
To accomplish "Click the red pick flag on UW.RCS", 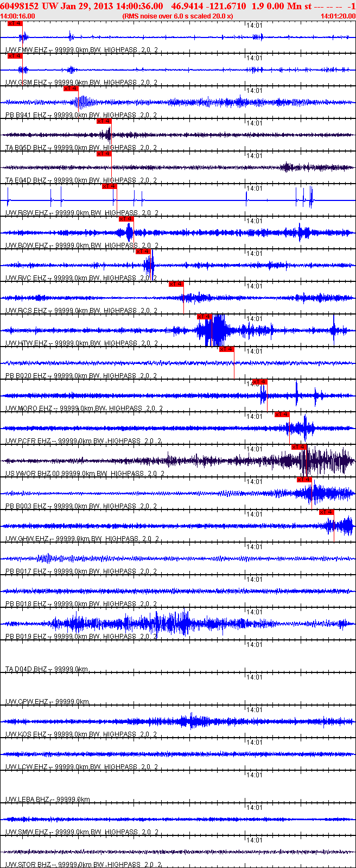I will [x=176, y=284].
